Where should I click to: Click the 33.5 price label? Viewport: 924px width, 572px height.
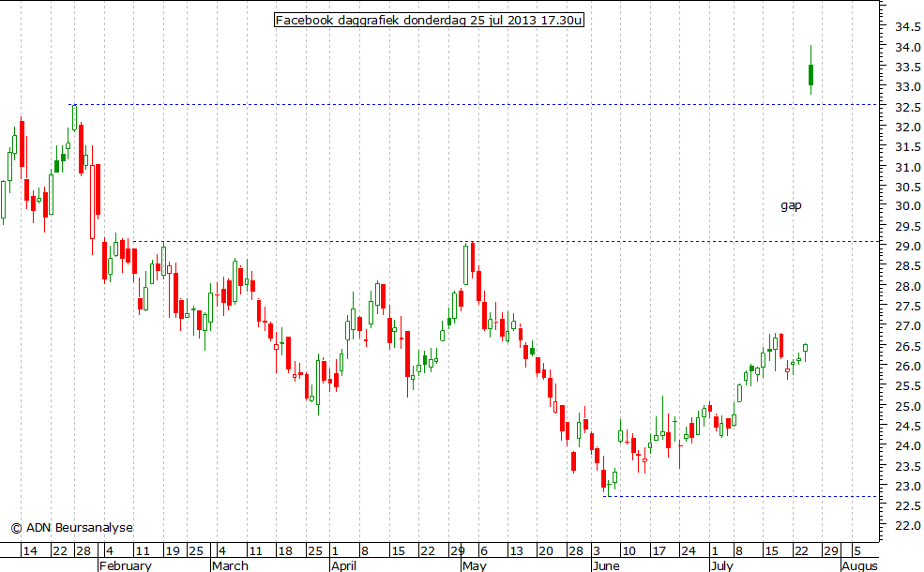tap(908, 68)
